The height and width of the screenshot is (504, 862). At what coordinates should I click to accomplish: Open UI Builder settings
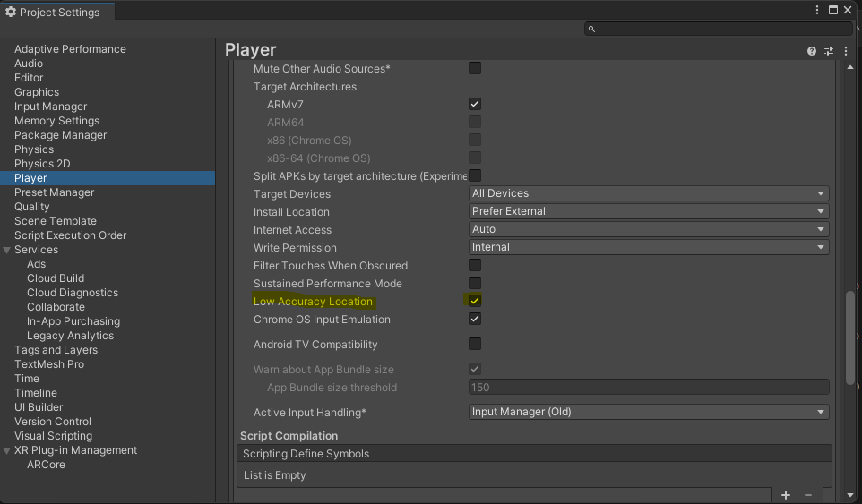[x=39, y=406]
